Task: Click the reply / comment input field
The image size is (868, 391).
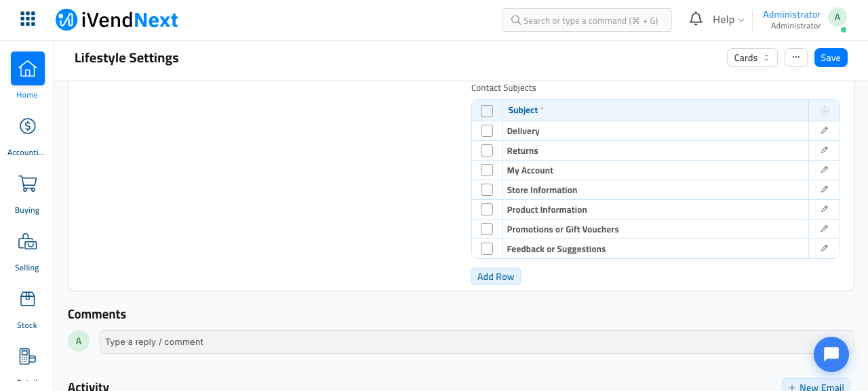Action: coord(477,342)
